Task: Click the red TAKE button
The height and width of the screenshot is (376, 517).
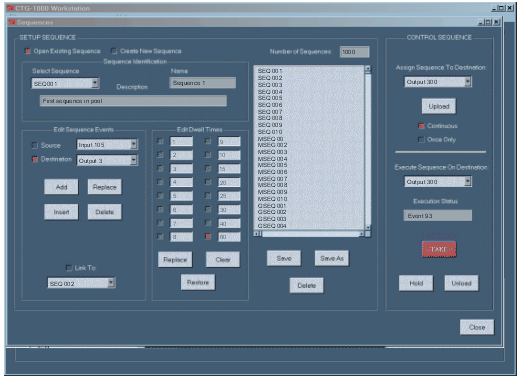Action: (439, 249)
